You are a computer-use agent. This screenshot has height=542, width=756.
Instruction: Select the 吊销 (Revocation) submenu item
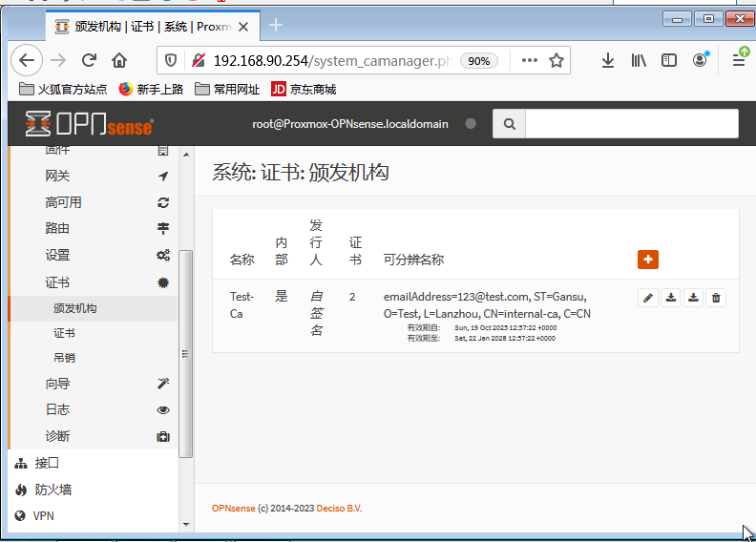click(65, 358)
